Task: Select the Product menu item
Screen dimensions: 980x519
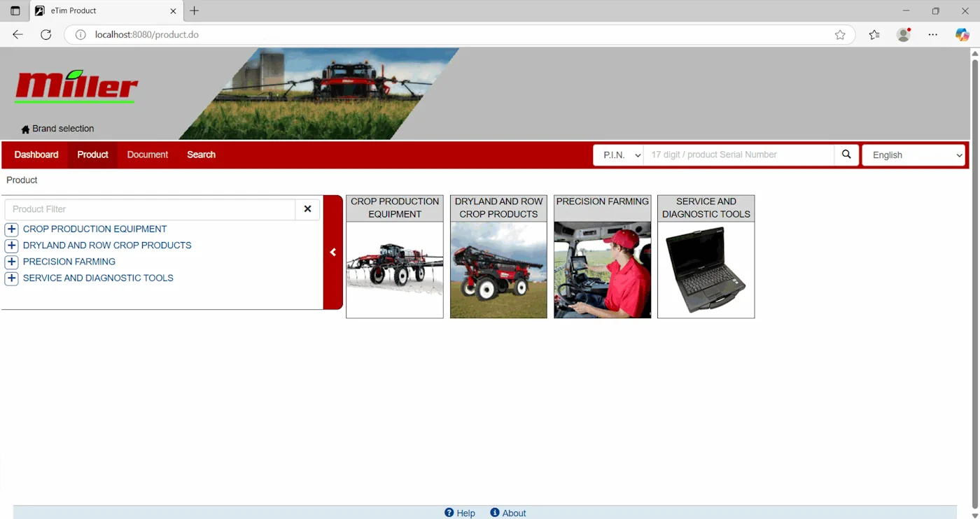Action: tap(93, 155)
